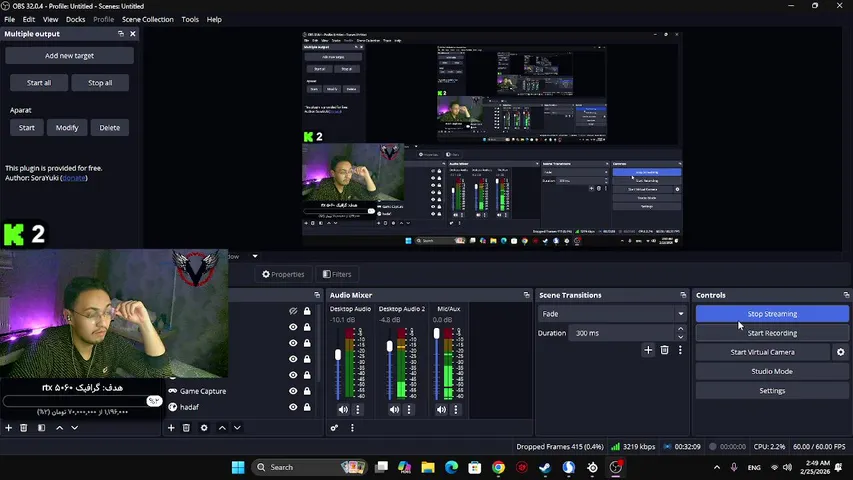Float the Multiple output dock

[121, 34]
